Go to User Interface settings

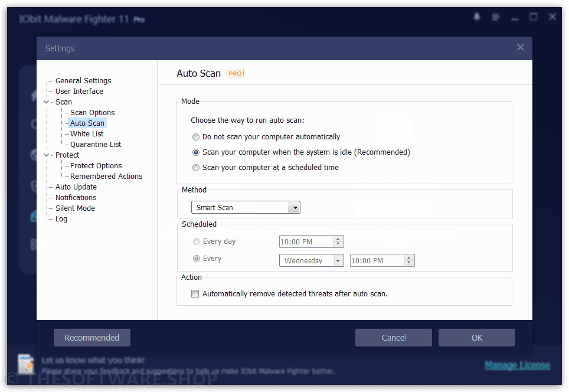point(79,91)
